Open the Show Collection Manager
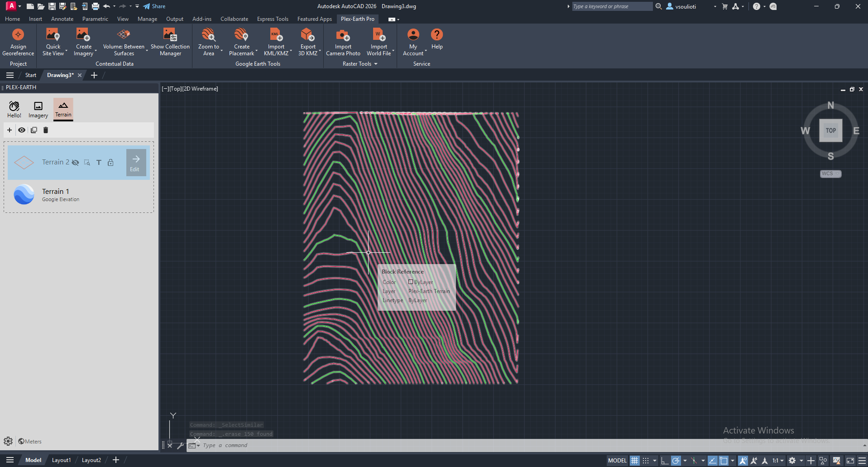Viewport: 868px width, 467px height. tap(170, 42)
